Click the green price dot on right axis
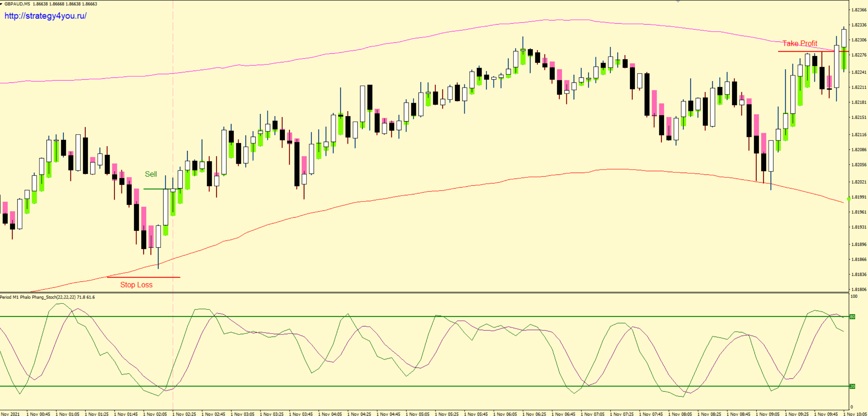The height and width of the screenshot is (416, 868). tap(849, 199)
